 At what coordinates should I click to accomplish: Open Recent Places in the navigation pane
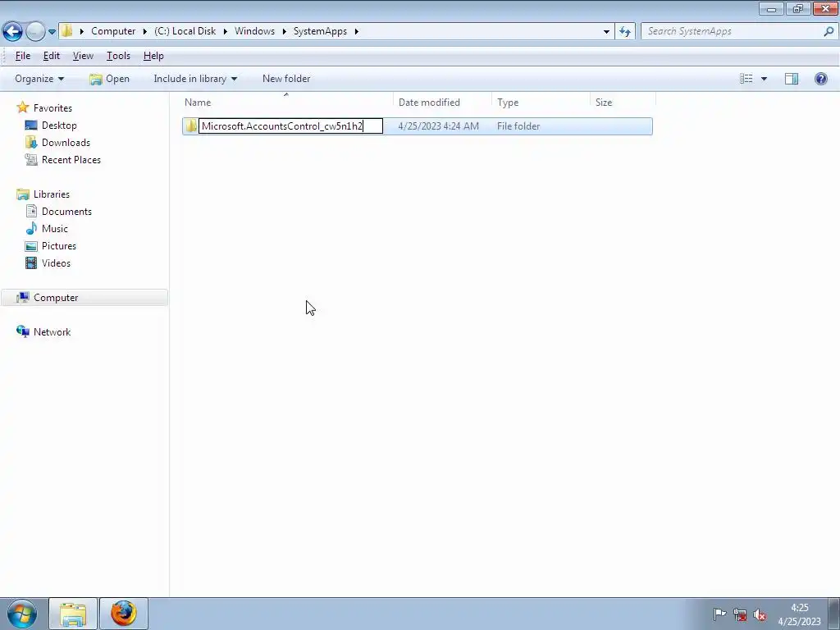71,160
